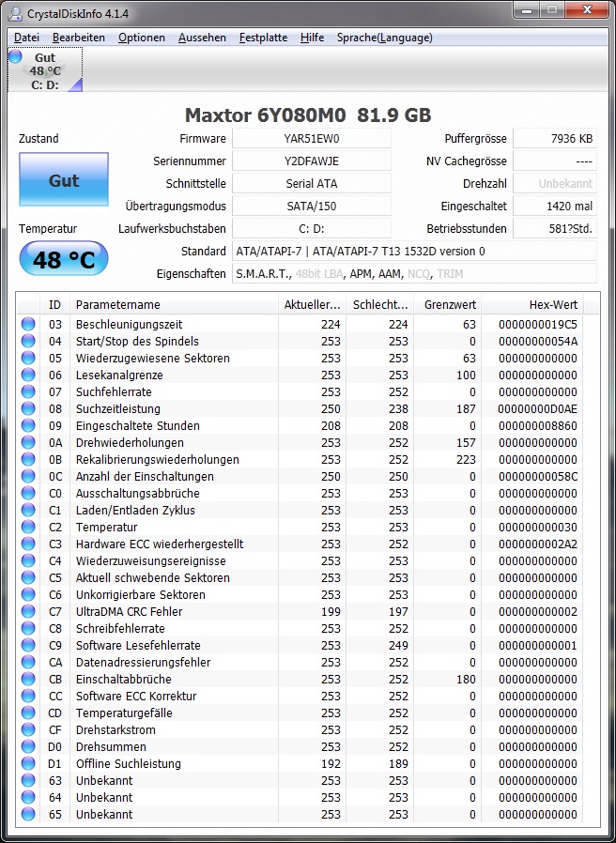Click the status orb for Ausschaltungsabbrüche
The height and width of the screenshot is (843, 616).
tap(28, 494)
